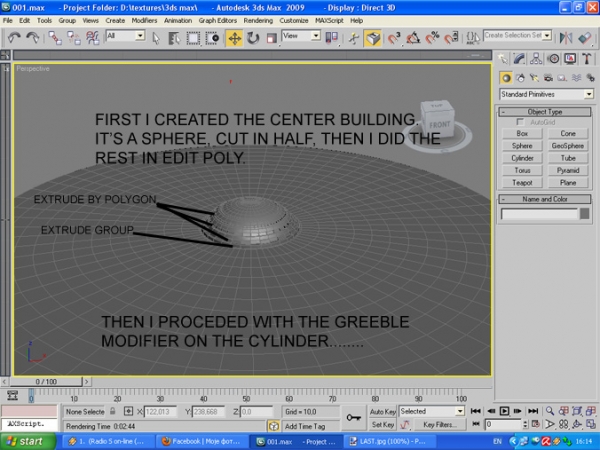Click the Play Animation button
The height and width of the screenshot is (450, 600).
coord(504,411)
